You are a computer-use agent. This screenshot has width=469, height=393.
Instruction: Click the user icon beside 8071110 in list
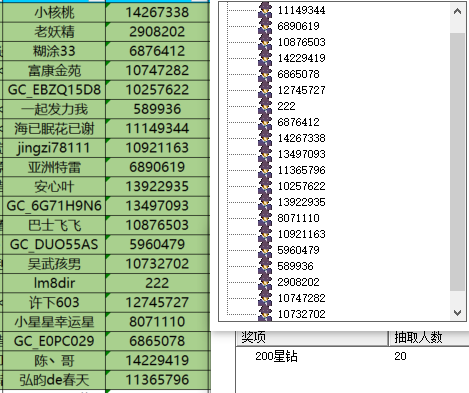(x=265, y=217)
